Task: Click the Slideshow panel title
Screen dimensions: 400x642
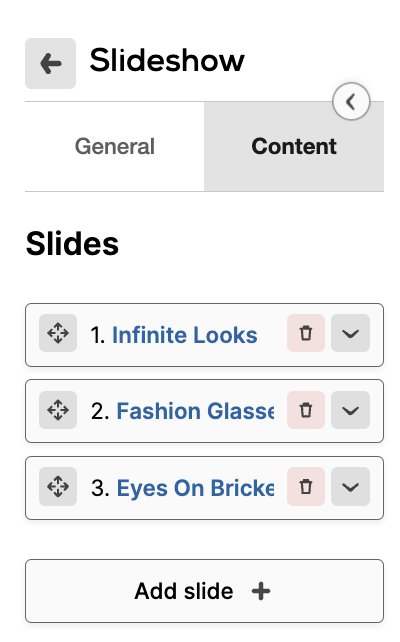Action: click(x=167, y=60)
